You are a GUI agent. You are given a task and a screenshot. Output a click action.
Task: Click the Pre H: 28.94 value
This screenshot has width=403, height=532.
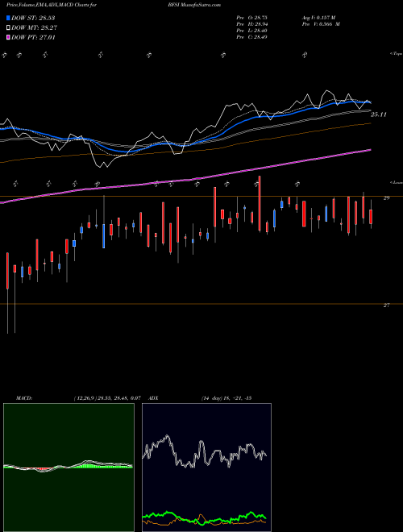[x=252, y=24]
